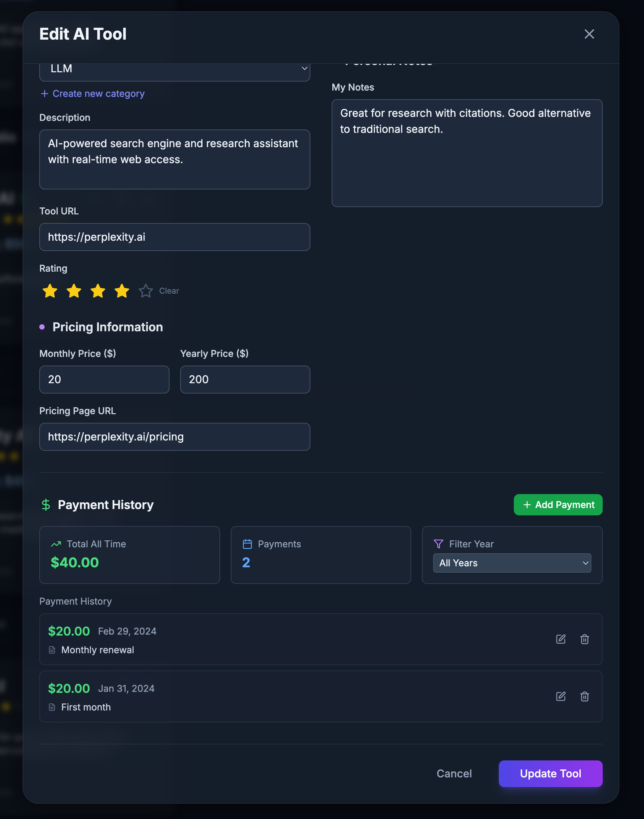Delete the Jan 31, 2024 payment
Image resolution: width=644 pixels, height=819 pixels.
[x=584, y=696]
